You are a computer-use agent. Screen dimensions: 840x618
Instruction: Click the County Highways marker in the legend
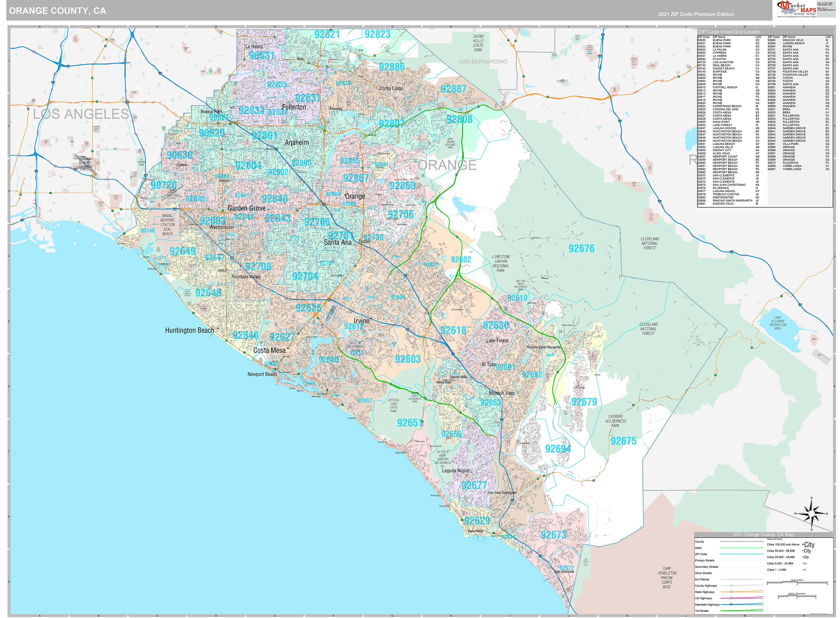[732, 586]
